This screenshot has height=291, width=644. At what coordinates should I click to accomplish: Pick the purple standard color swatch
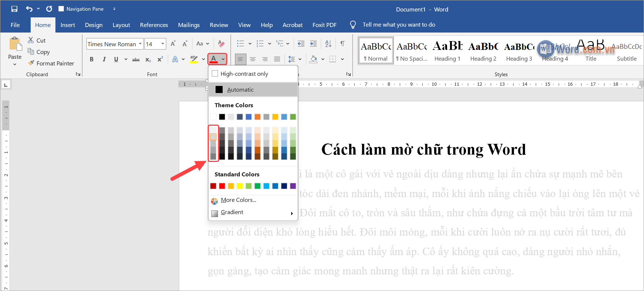click(293, 186)
